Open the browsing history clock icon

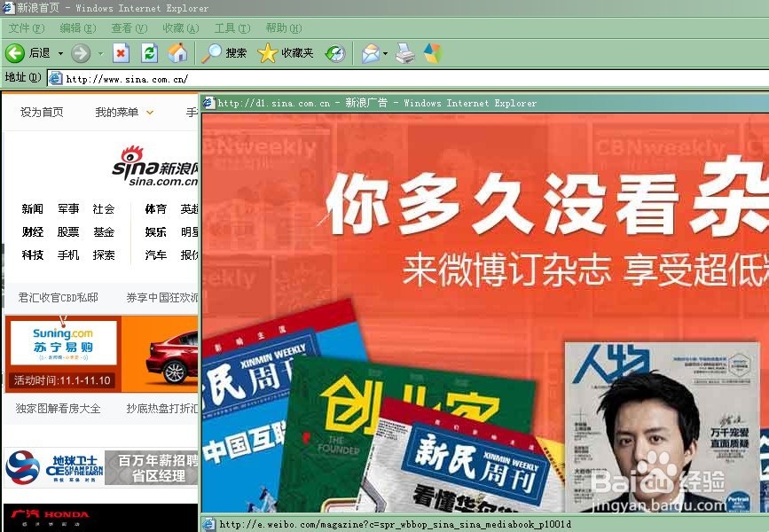click(x=335, y=53)
